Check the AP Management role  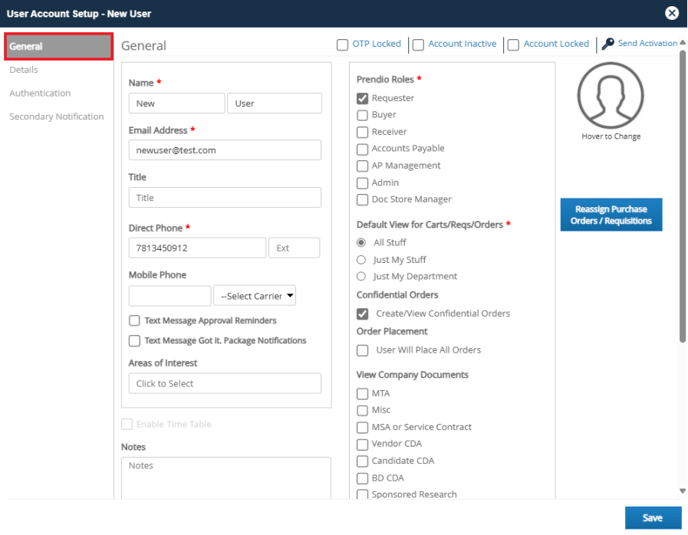pyautogui.click(x=362, y=166)
